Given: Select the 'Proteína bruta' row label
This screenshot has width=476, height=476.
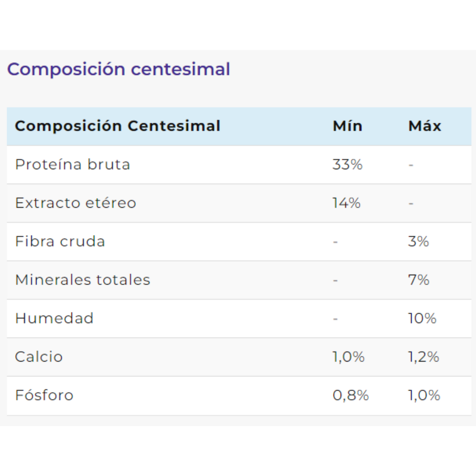Looking at the screenshot, I should click(x=73, y=164).
